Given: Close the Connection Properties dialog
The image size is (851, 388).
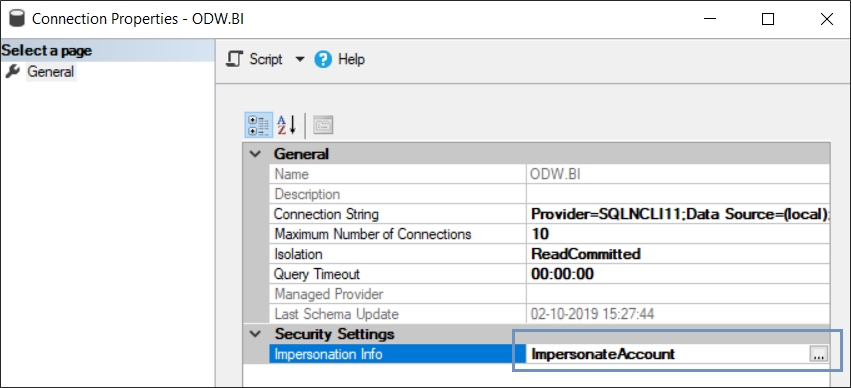Looking at the screenshot, I should coord(827,20).
